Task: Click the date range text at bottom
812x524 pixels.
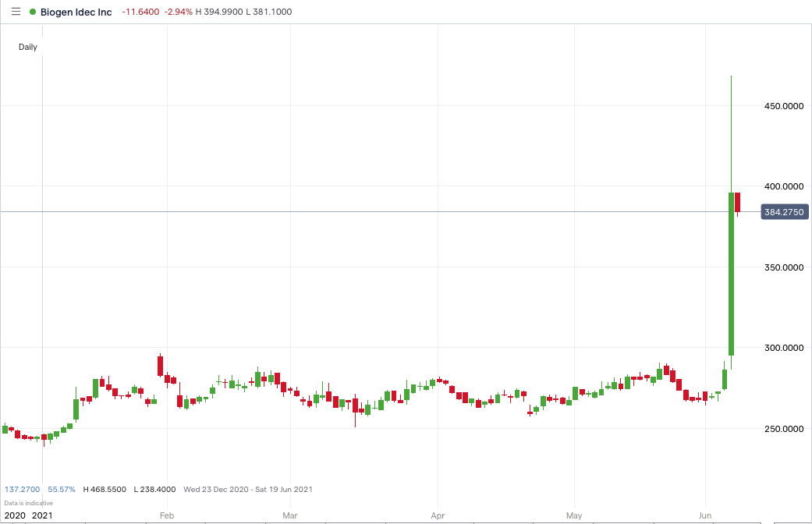Action: 248,490
